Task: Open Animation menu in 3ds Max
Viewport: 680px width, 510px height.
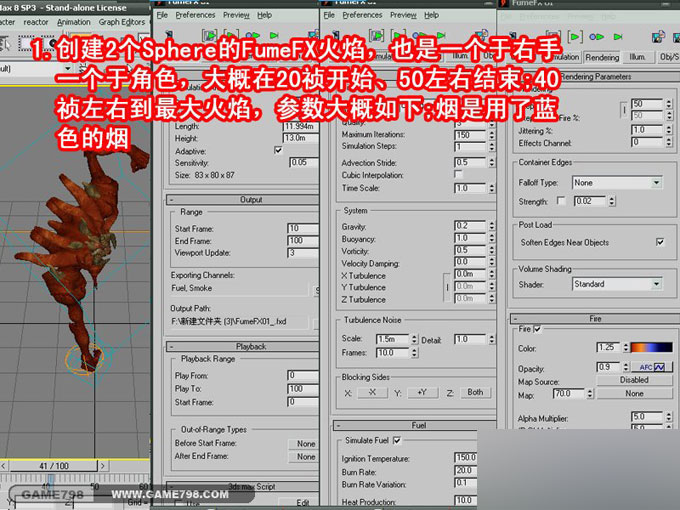Action: (x=74, y=22)
